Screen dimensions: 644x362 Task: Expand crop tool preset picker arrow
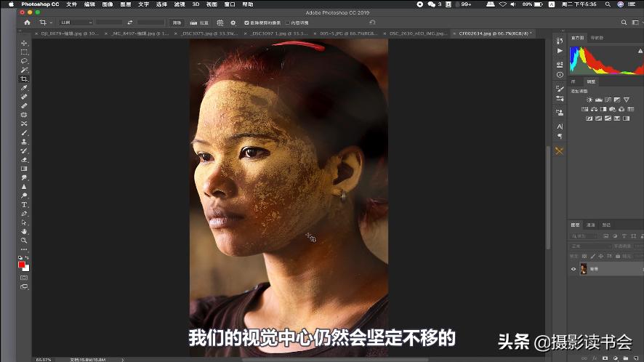click(51, 23)
